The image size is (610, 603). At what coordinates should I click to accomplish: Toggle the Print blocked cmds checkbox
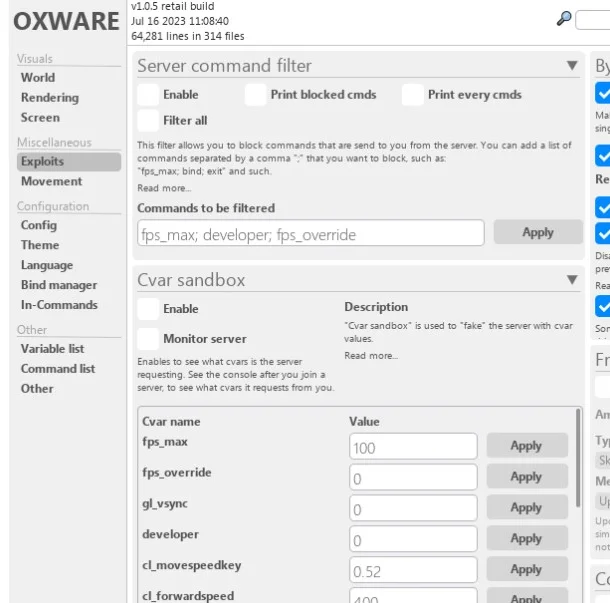[x=255, y=95]
